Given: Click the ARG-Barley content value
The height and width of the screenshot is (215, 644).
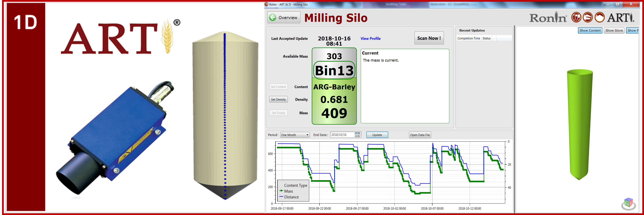Looking at the screenshot, I should (x=334, y=87).
